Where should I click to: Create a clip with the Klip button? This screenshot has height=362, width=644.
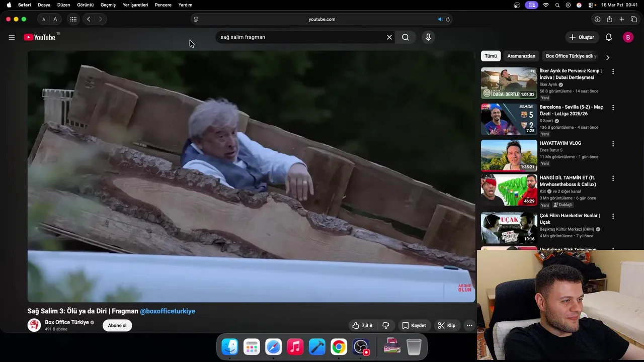pos(447,325)
